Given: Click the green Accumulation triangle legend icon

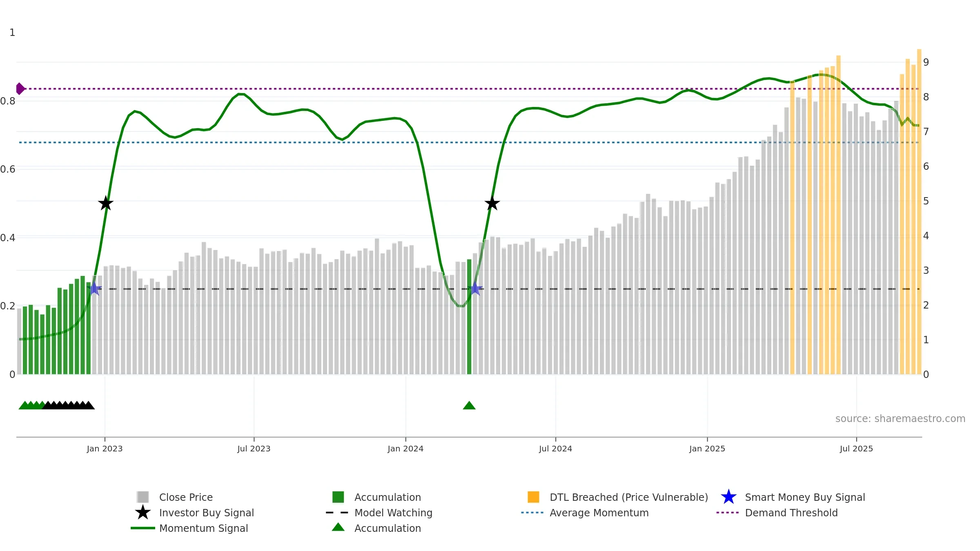Looking at the screenshot, I should (x=338, y=527).
